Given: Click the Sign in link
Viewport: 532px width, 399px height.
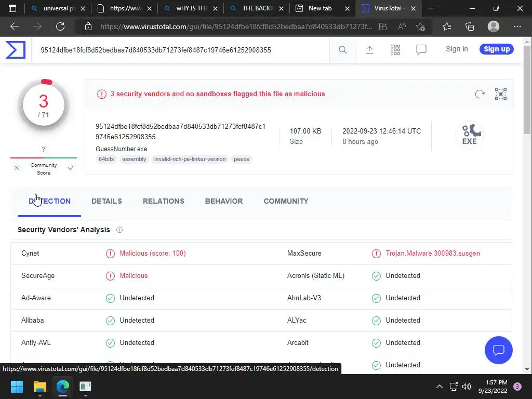Looking at the screenshot, I should 457,49.
